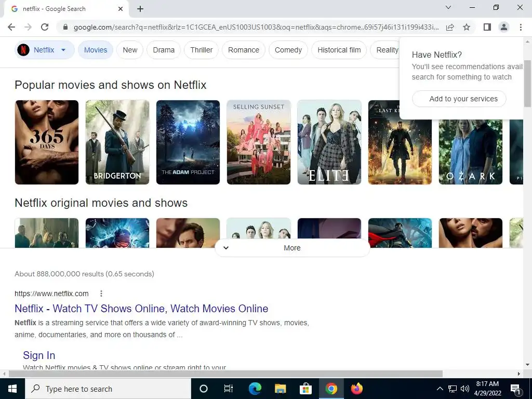The width and height of the screenshot is (532, 399).
Task: Open the 365 Days poster
Action: tap(46, 142)
